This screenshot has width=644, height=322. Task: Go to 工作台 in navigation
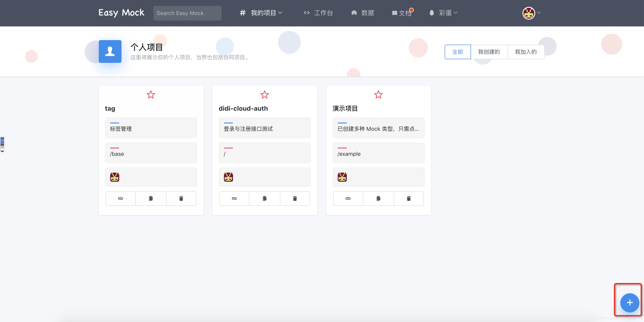point(319,13)
